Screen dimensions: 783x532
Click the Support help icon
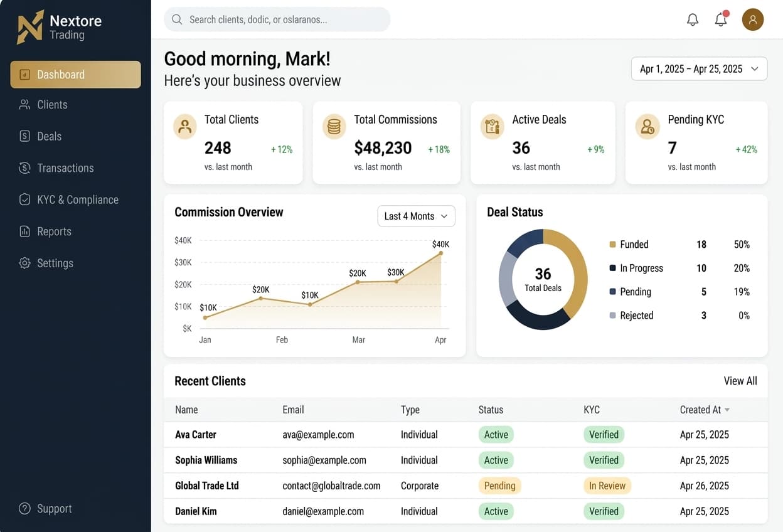point(25,509)
